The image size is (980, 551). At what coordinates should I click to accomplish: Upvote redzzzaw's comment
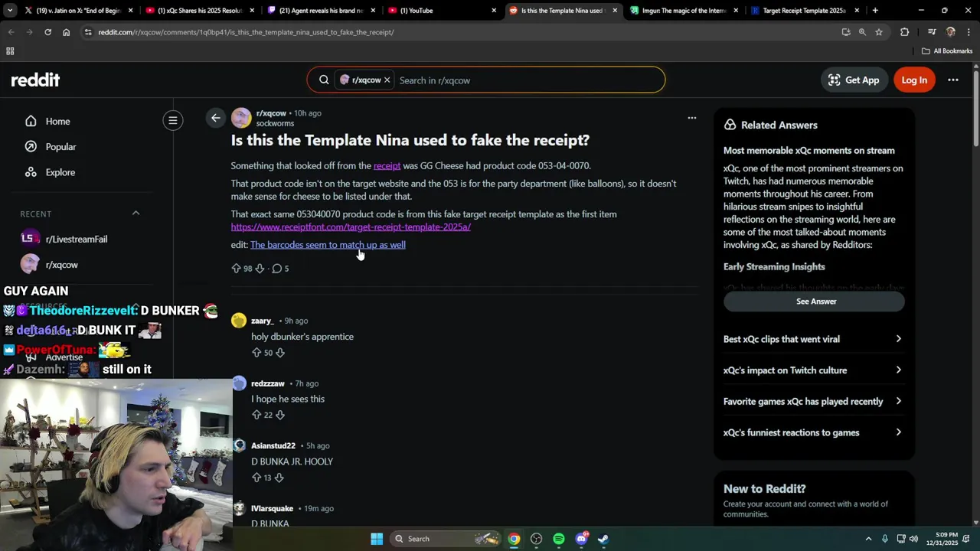click(x=256, y=415)
